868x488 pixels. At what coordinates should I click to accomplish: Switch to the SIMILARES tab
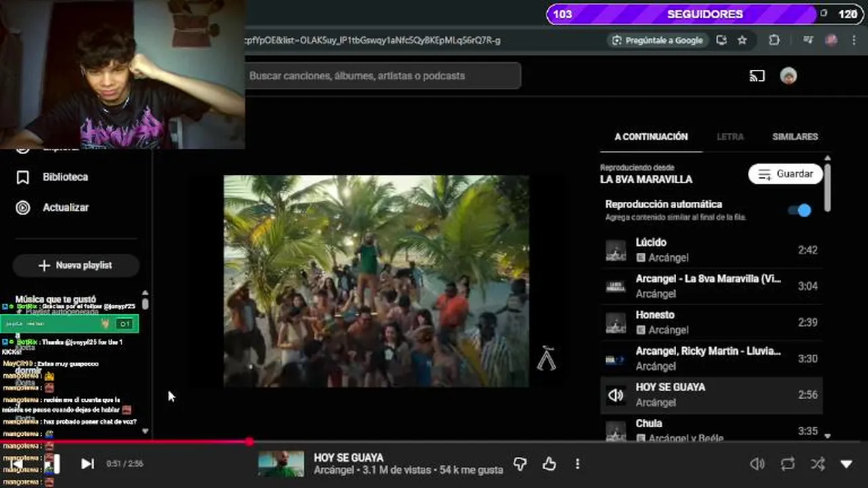click(795, 136)
